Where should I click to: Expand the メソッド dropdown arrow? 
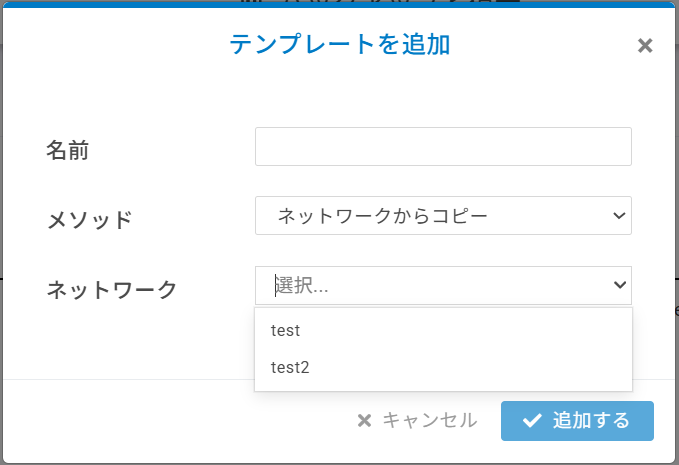pyautogui.click(x=618, y=215)
